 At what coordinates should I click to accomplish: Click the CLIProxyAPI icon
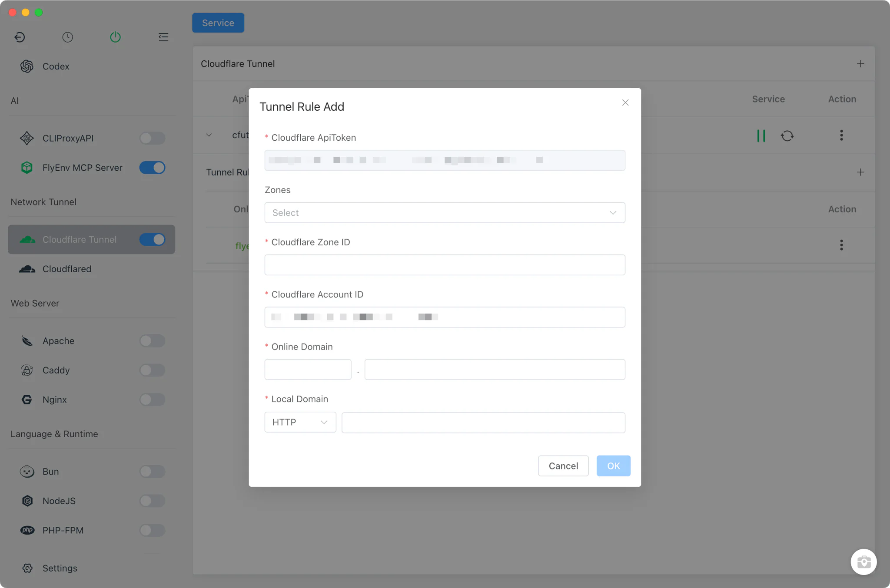pyautogui.click(x=27, y=138)
